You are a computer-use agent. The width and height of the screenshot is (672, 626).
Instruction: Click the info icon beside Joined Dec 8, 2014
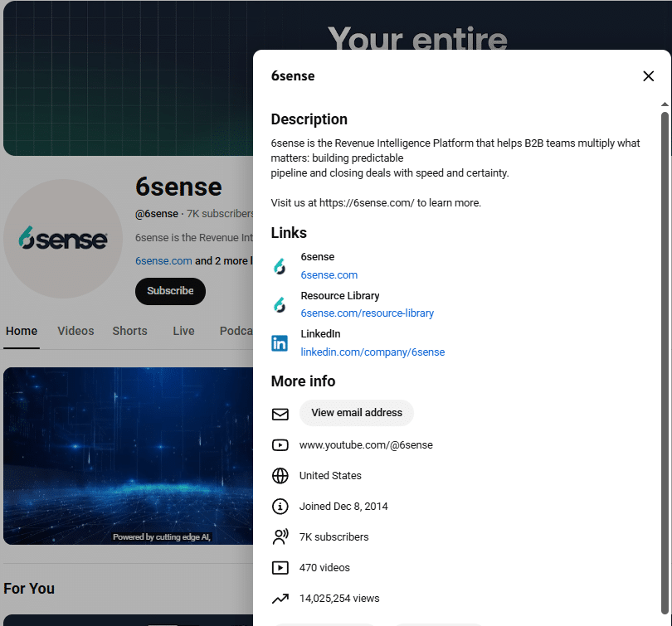click(x=280, y=506)
